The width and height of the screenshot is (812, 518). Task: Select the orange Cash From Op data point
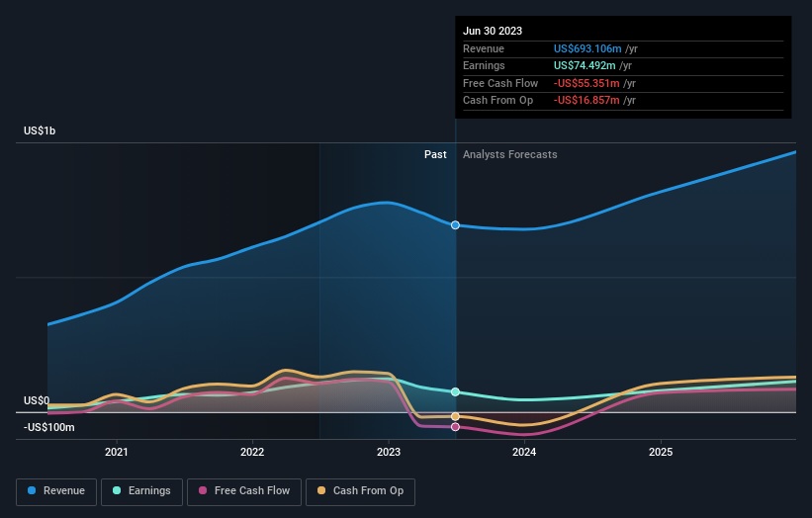(x=455, y=416)
